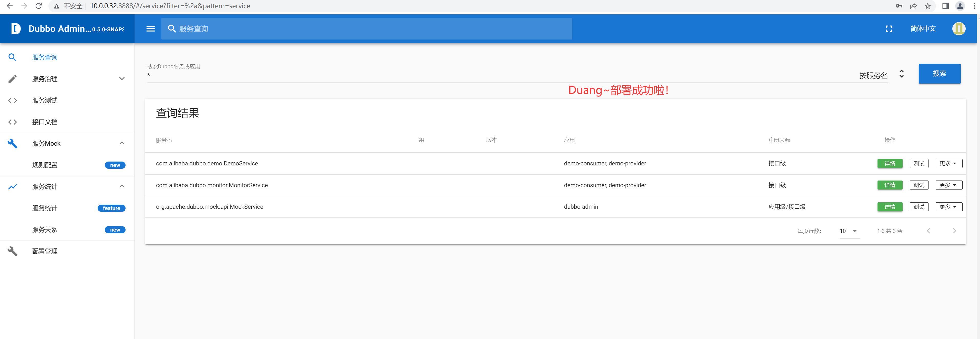Click the 服务统计 trend line icon
Image resolution: width=980 pixels, height=339 pixels.
coord(12,187)
